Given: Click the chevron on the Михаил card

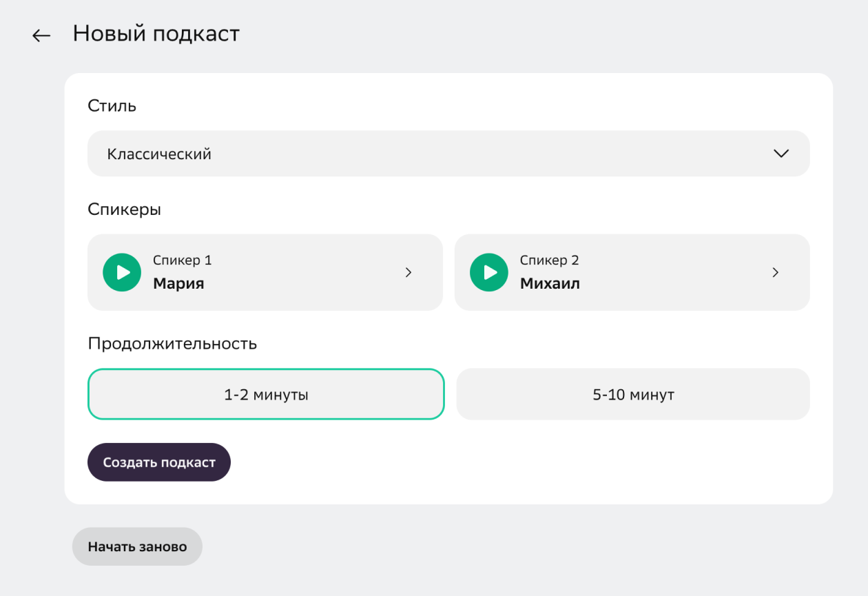Looking at the screenshot, I should (x=776, y=272).
